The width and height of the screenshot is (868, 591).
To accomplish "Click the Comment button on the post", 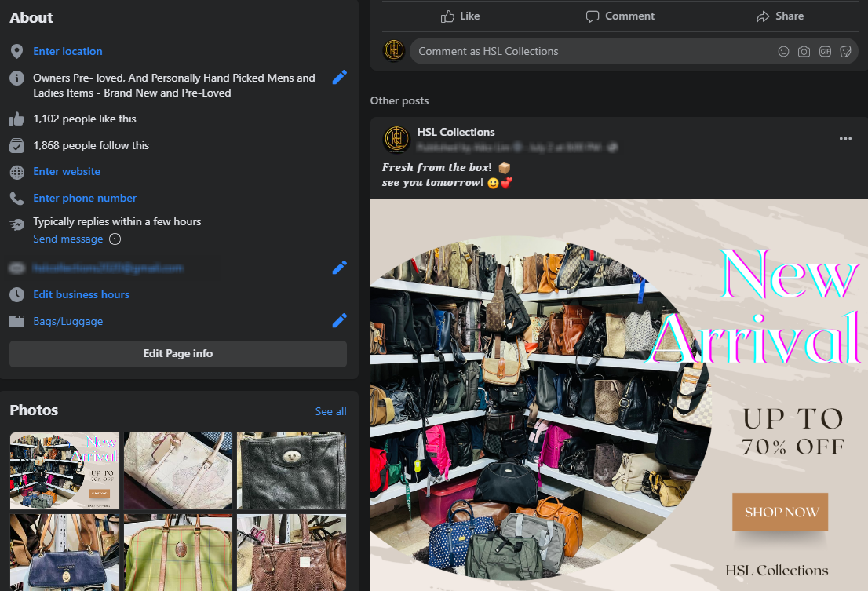I will point(620,16).
